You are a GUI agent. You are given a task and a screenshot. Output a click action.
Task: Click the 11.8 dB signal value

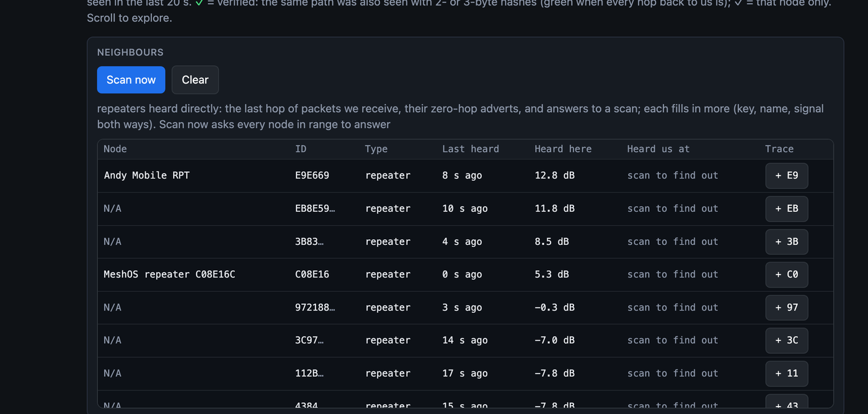tap(554, 209)
